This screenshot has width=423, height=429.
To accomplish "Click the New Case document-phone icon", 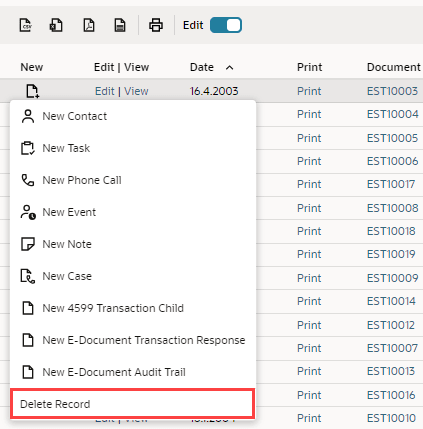I will coord(28,276).
